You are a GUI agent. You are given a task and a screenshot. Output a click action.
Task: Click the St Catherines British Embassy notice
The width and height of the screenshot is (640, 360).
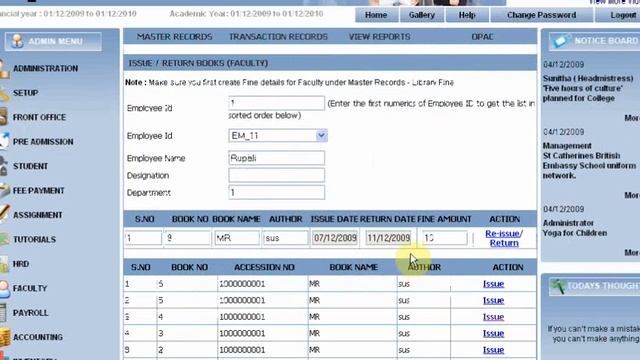[589, 166]
